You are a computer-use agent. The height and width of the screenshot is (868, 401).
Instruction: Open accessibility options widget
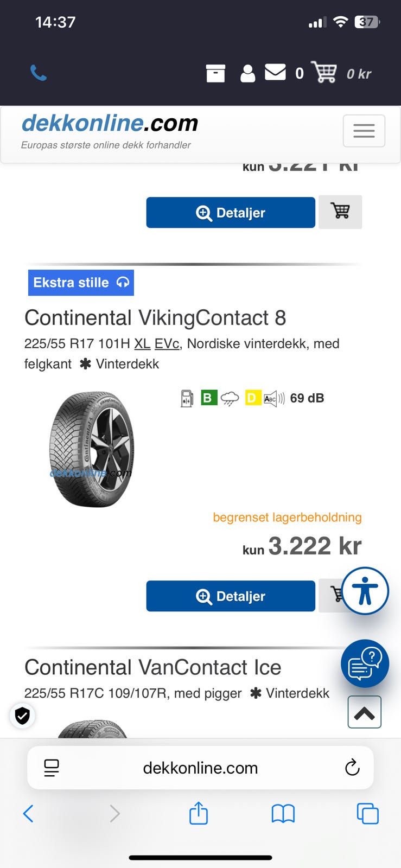tap(365, 591)
